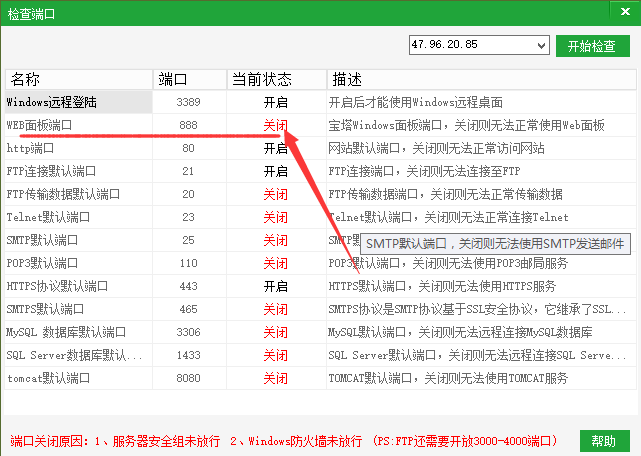Image resolution: width=641 pixels, height=456 pixels.
Task: Click the HTTPS默认端口 description text
Action: (442, 286)
